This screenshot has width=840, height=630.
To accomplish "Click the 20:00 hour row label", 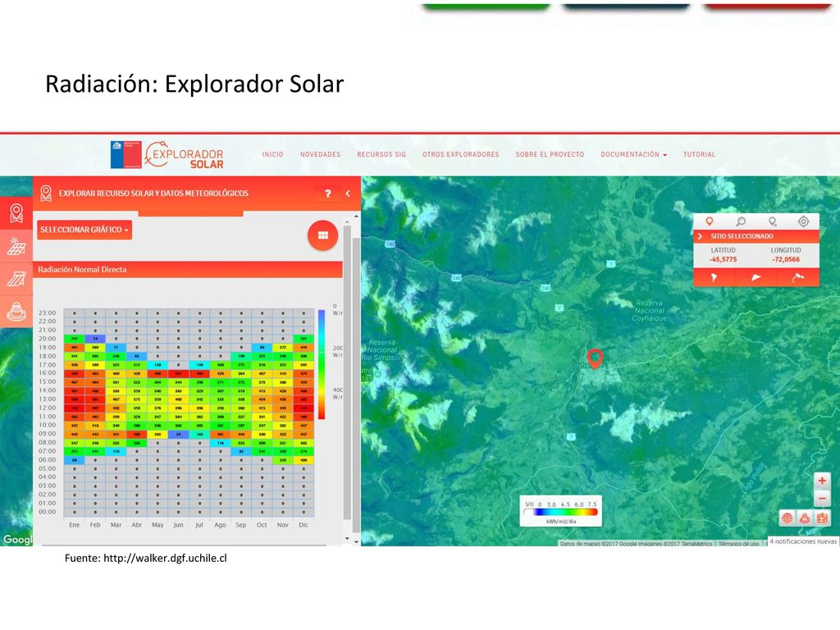I will (x=47, y=339).
